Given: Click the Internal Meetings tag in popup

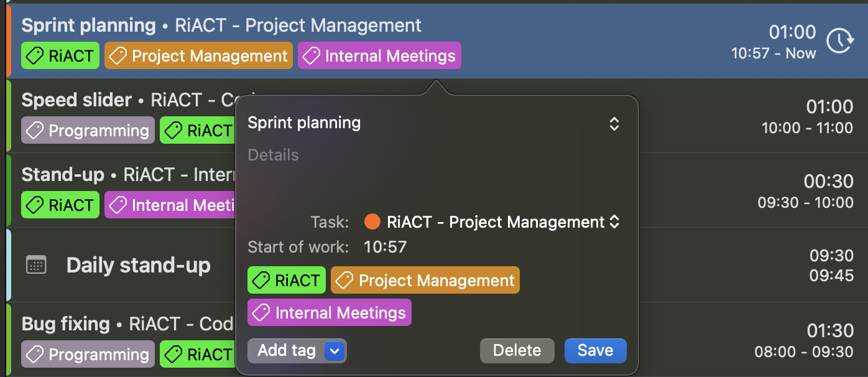Looking at the screenshot, I should tap(329, 313).
